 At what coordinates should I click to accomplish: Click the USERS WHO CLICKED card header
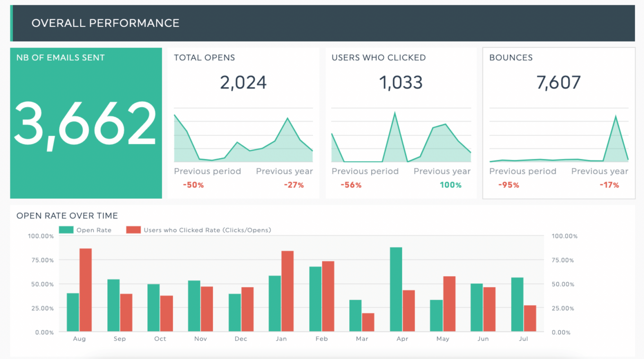379,57
